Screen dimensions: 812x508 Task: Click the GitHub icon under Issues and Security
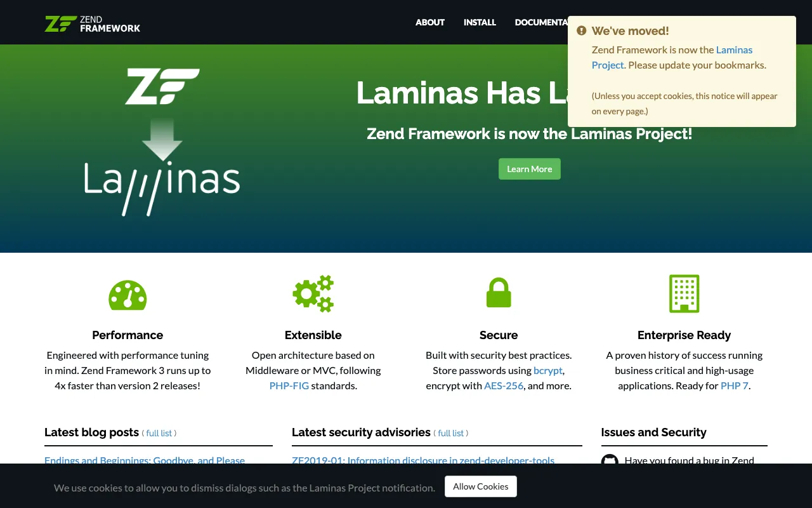(x=610, y=460)
